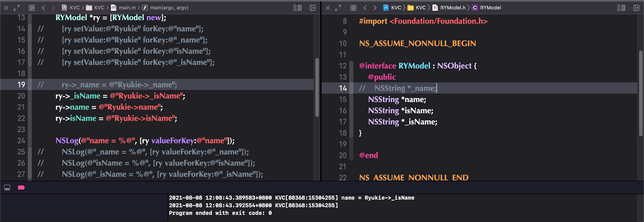Toggle editor options for left pane
Viewport: 644px width, 222px height.
pos(297,8)
